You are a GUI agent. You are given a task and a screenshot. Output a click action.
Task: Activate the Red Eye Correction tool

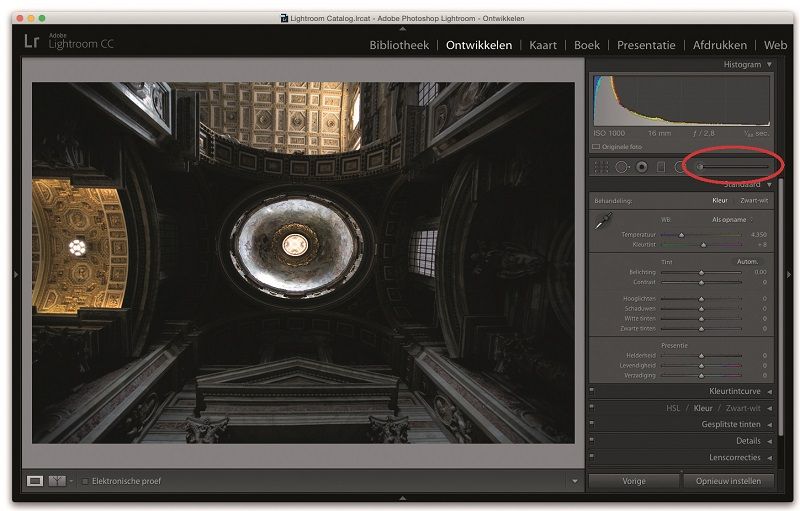pyautogui.click(x=641, y=167)
